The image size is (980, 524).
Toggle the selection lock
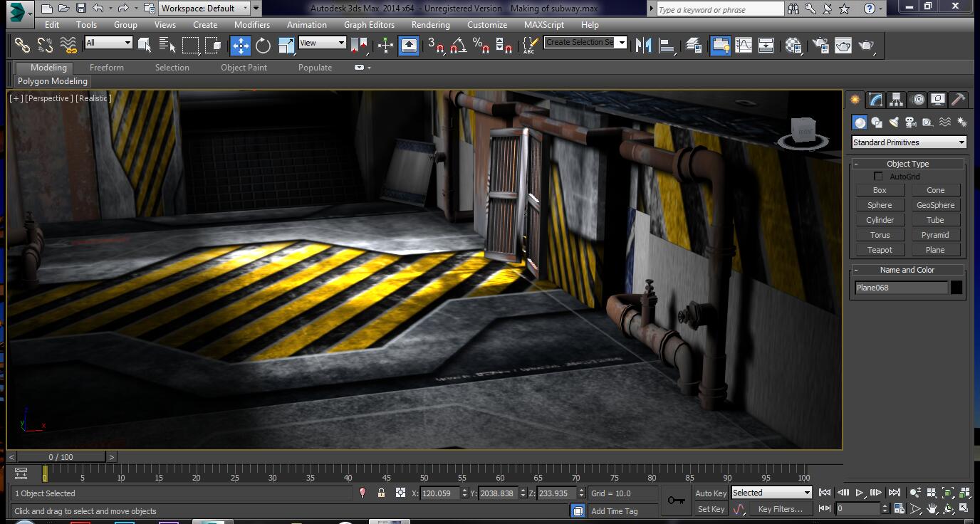[x=381, y=493]
